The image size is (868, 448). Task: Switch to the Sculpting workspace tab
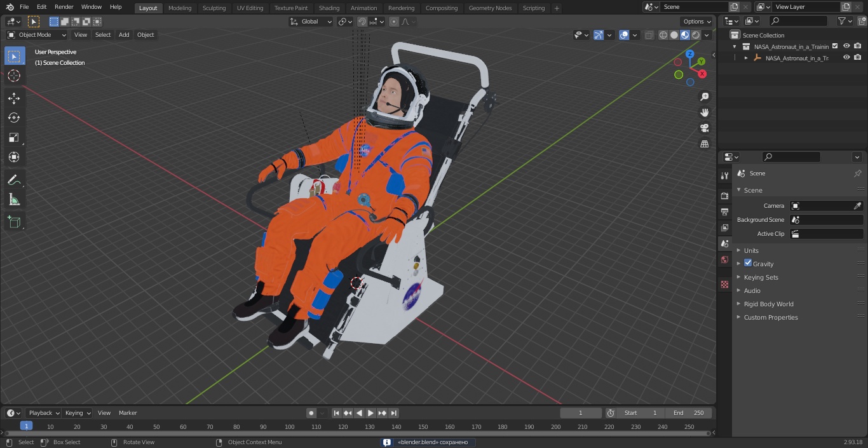[x=214, y=8]
